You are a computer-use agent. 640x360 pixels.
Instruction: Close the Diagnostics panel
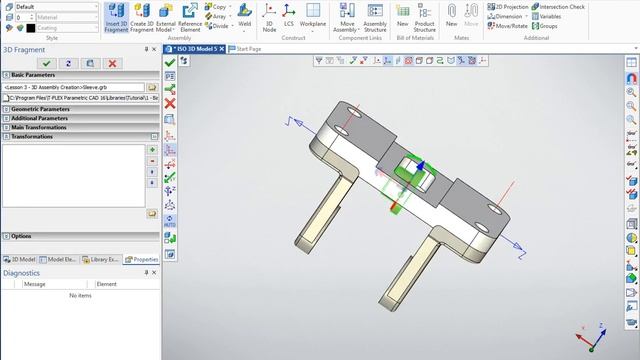click(154, 273)
